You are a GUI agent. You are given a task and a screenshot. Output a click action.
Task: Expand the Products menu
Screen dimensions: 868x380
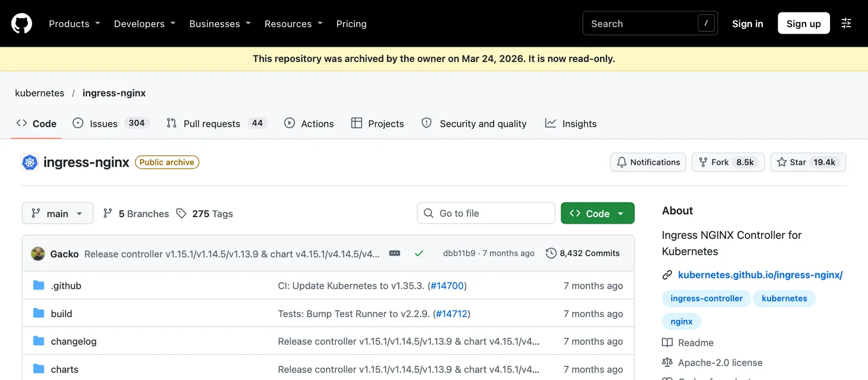pos(74,23)
